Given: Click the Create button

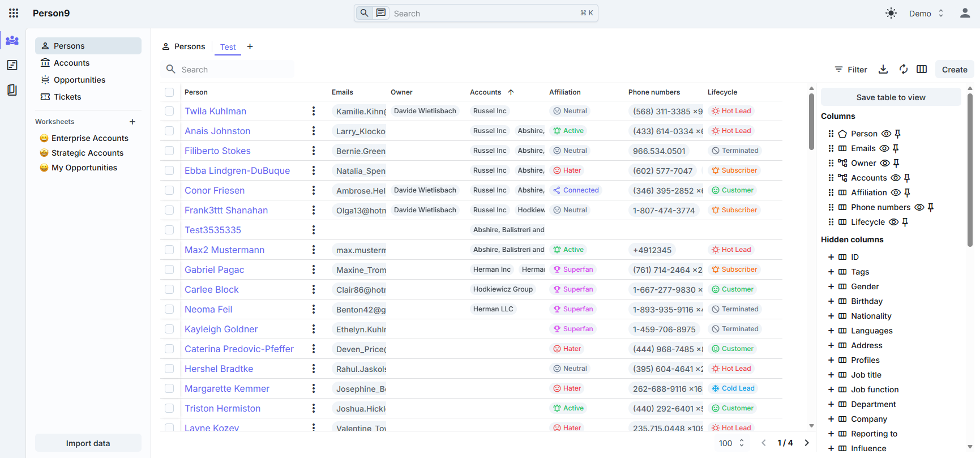Looking at the screenshot, I should tap(954, 70).
